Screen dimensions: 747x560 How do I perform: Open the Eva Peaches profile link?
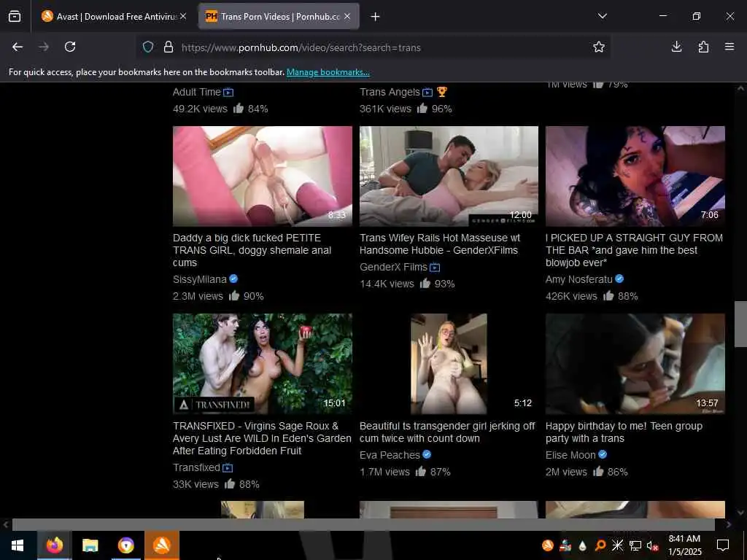point(390,455)
